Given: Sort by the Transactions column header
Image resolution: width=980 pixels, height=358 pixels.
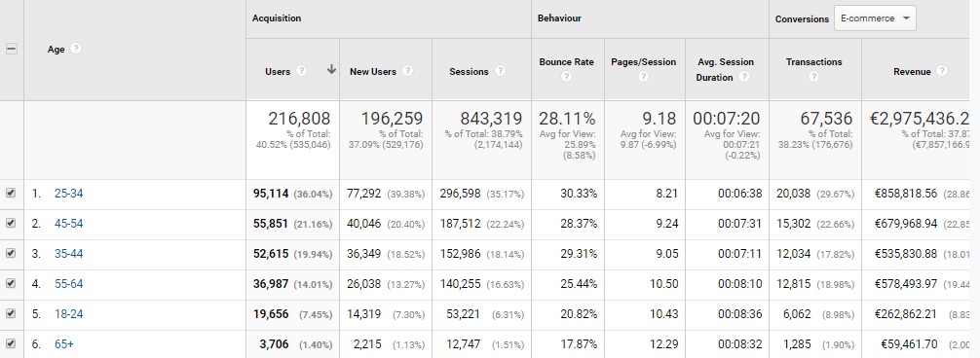Looking at the screenshot, I should [813, 61].
